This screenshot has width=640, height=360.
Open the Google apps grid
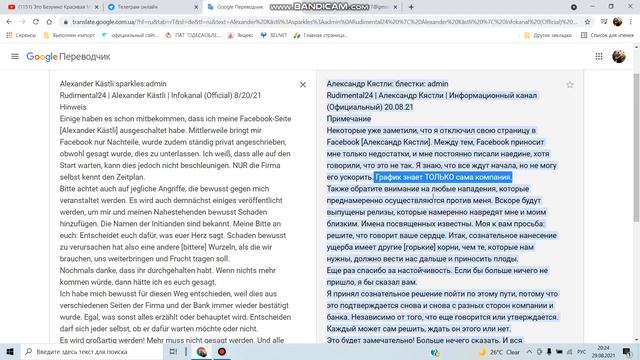click(x=599, y=56)
